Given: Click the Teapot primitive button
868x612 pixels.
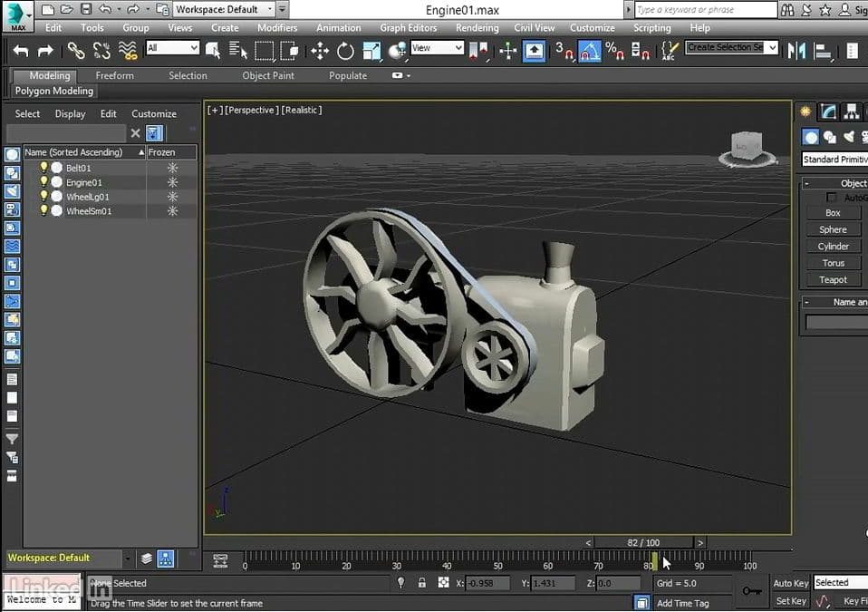Looking at the screenshot, I should 833,280.
